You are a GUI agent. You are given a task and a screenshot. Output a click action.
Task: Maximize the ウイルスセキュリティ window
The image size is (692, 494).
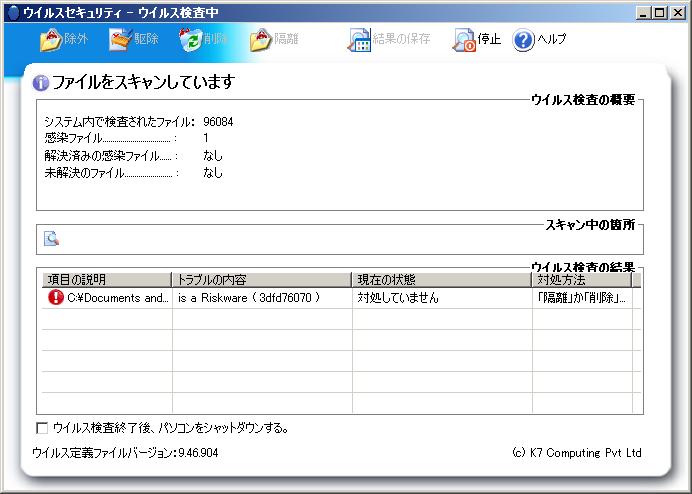(x=660, y=13)
